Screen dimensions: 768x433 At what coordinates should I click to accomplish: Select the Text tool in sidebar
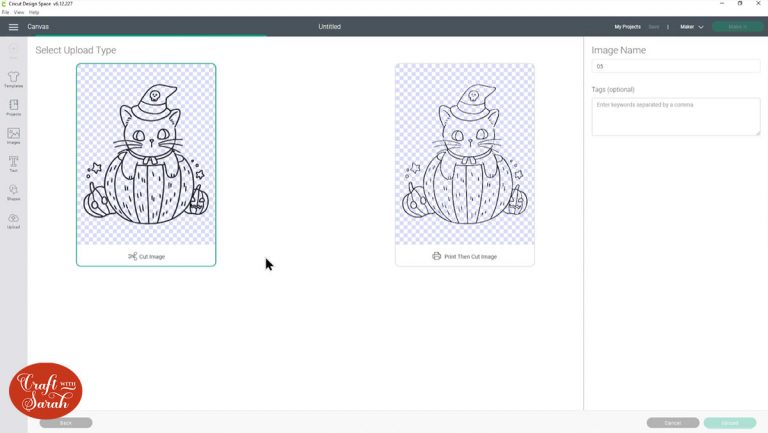[13, 164]
